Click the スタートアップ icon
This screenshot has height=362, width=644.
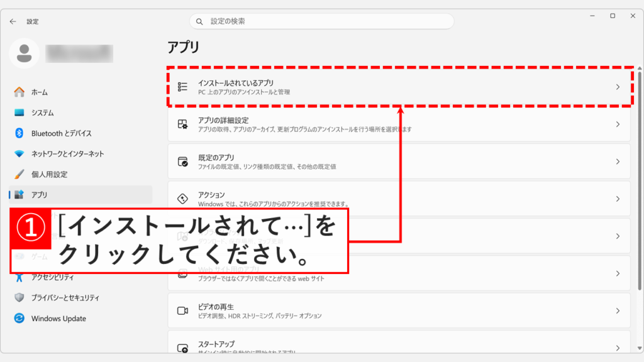click(x=183, y=348)
